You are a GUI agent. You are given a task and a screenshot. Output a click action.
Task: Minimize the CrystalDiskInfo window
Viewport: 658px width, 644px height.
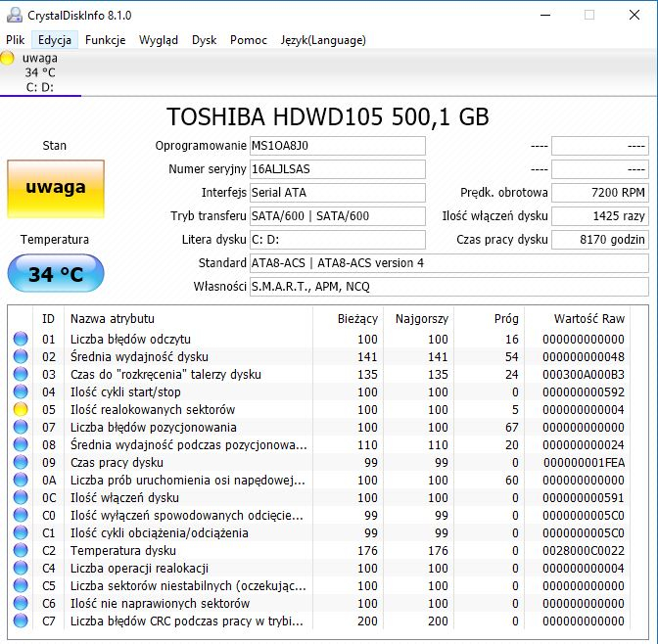pyautogui.click(x=545, y=15)
